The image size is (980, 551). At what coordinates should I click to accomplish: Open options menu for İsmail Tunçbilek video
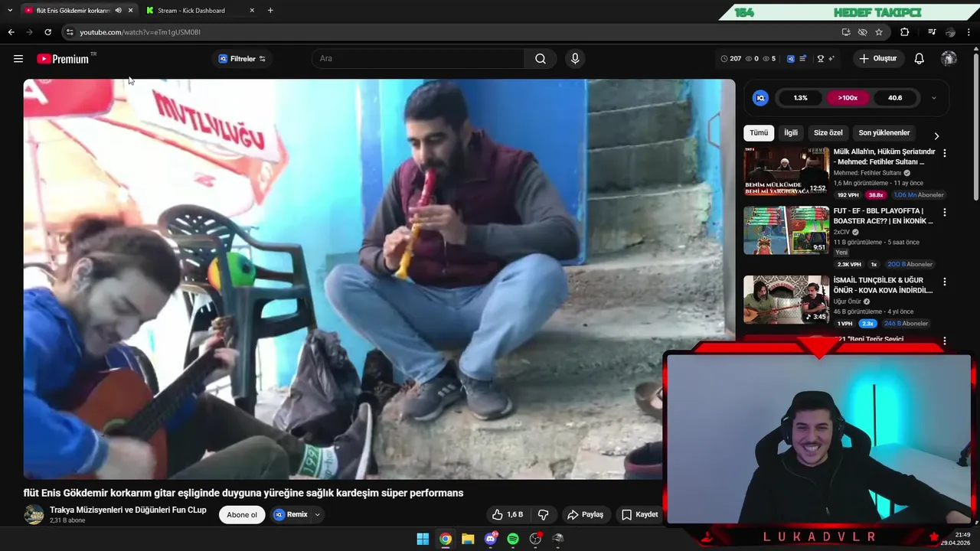pos(944,282)
